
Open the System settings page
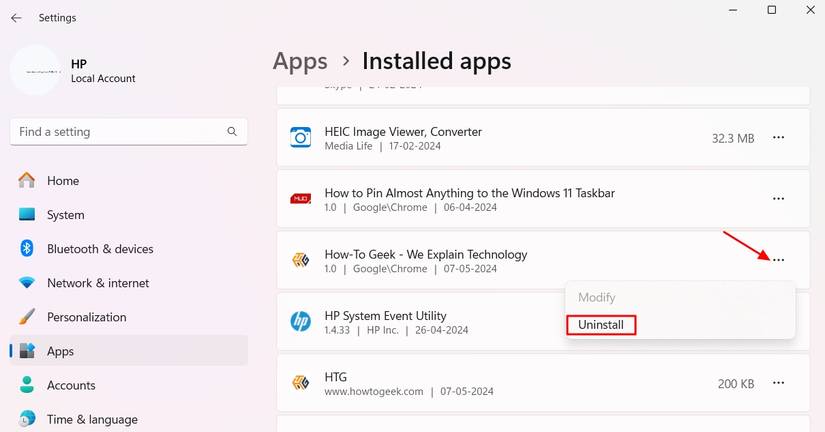(129, 215)
